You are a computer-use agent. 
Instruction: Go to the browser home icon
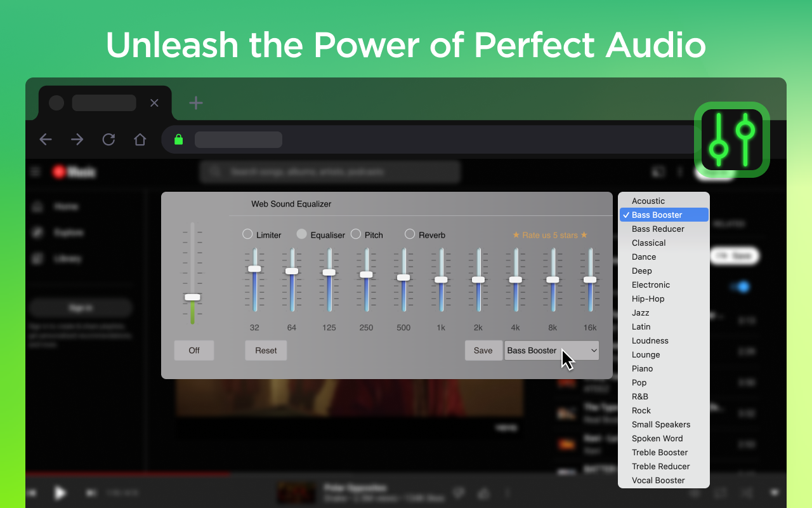140,140
